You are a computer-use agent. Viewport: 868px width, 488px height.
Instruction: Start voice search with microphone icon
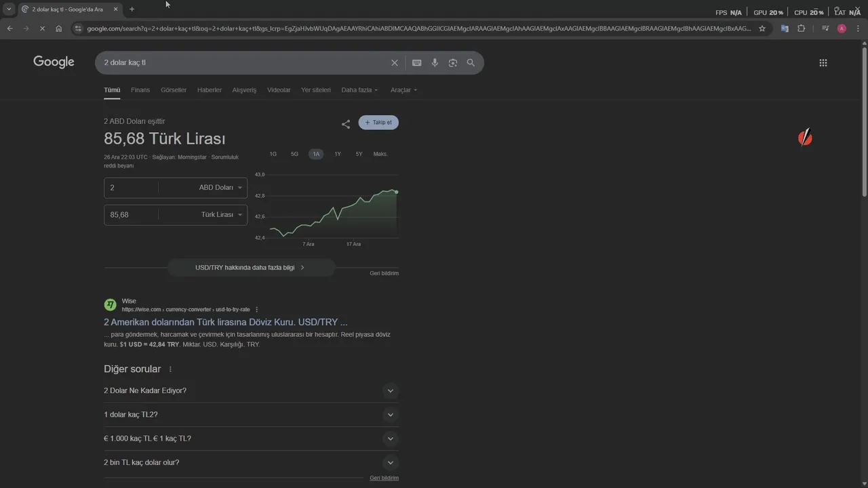point(435,62)
